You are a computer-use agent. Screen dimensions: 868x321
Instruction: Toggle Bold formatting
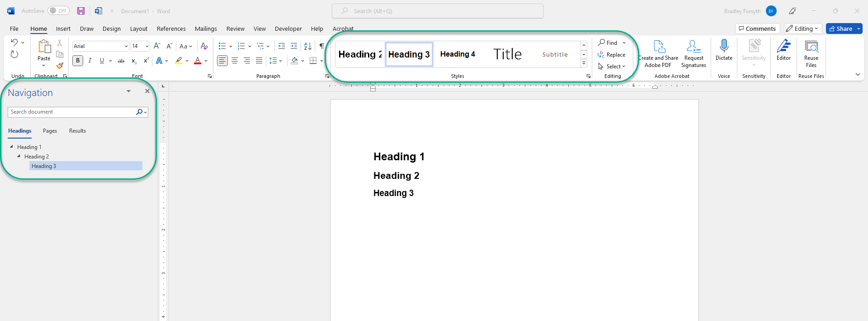tap(78, 61)
